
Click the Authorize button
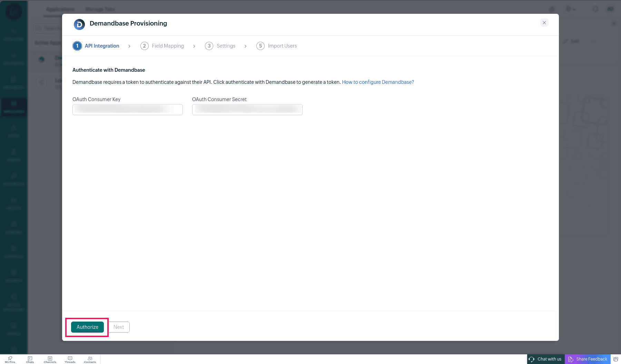(87, 327)
